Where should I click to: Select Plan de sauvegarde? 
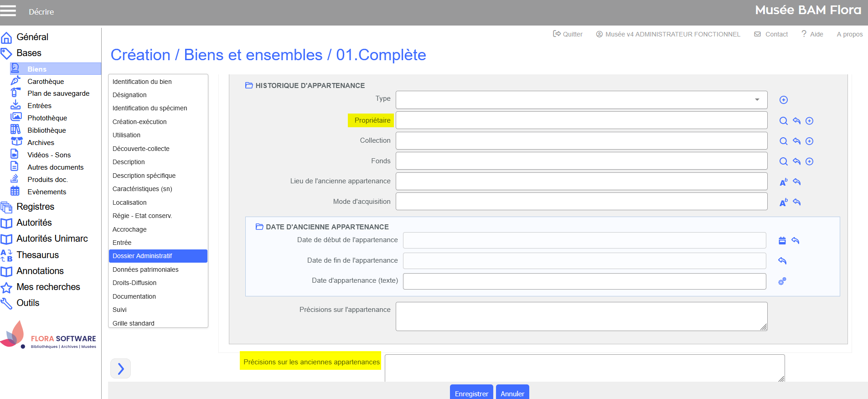tap(58, 93)
